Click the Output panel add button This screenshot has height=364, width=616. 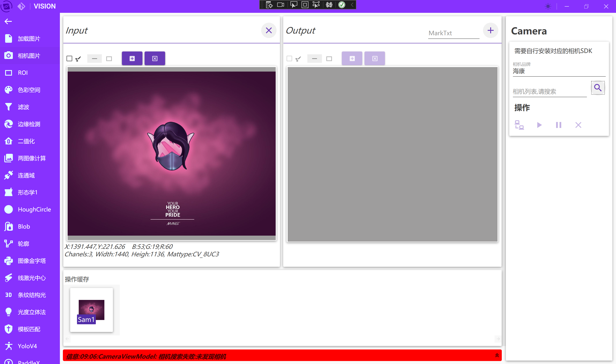[490, 30]
